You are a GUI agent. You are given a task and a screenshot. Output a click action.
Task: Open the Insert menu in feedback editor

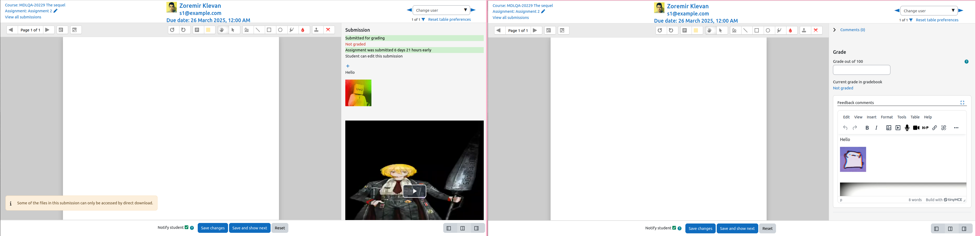pyautogui.click(x=872, y=117)
